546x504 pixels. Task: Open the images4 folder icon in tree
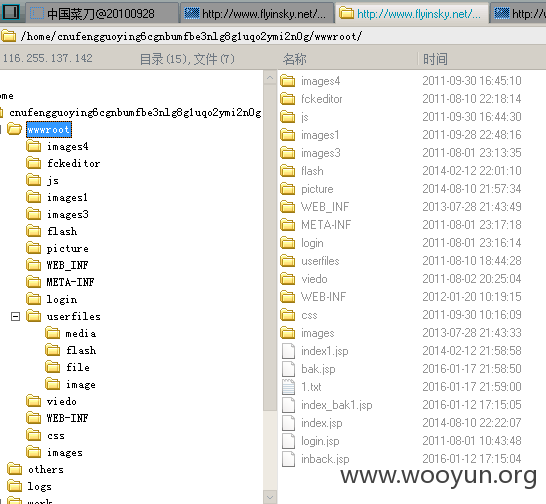pyautogui.click(x=33, y=146)
